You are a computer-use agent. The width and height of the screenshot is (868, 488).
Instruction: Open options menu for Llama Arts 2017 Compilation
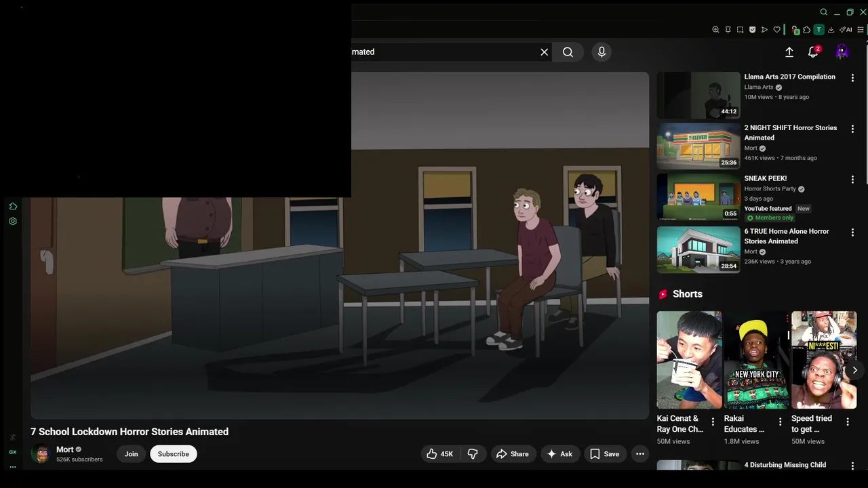click(852, 78)
